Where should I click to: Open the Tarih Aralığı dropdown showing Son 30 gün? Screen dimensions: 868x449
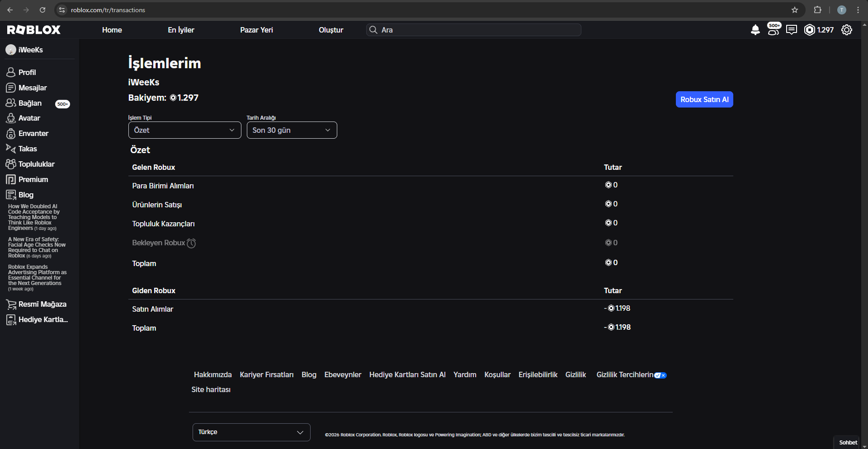(x=292, y=130)
